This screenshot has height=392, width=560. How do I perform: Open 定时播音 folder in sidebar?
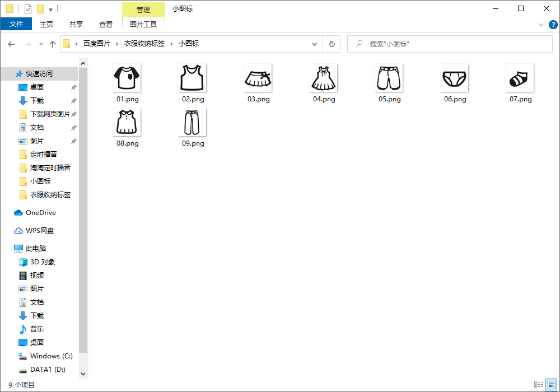(43, 154)
